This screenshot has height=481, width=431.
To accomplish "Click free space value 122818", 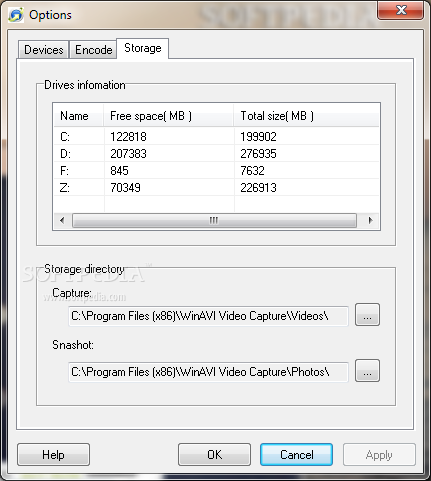I will pos(128,137).
